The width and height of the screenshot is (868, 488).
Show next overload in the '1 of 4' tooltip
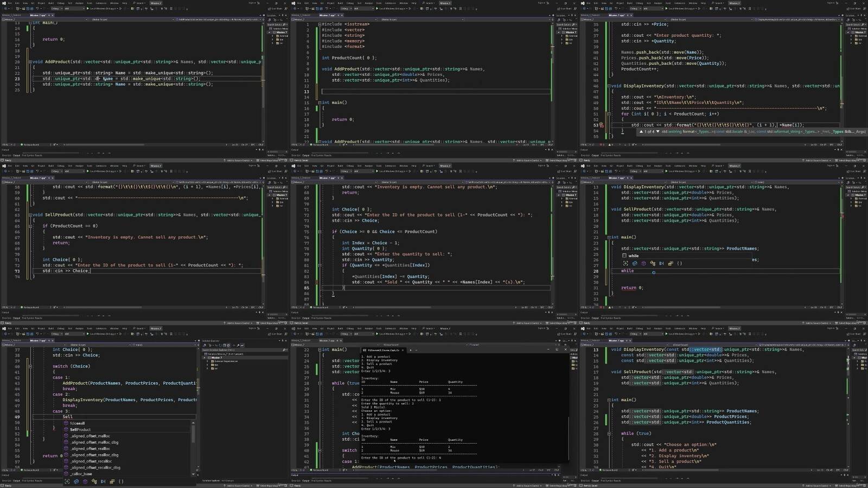coord(658,131)
